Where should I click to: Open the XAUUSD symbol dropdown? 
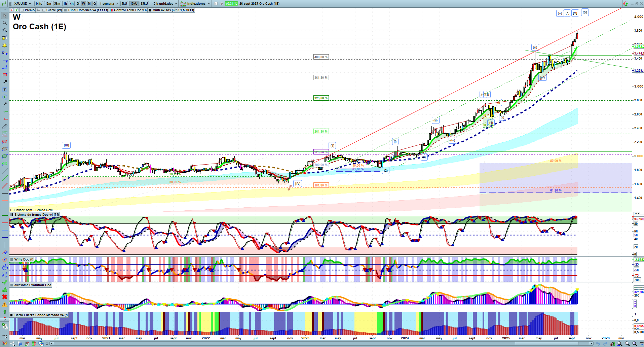coord(22,4)
